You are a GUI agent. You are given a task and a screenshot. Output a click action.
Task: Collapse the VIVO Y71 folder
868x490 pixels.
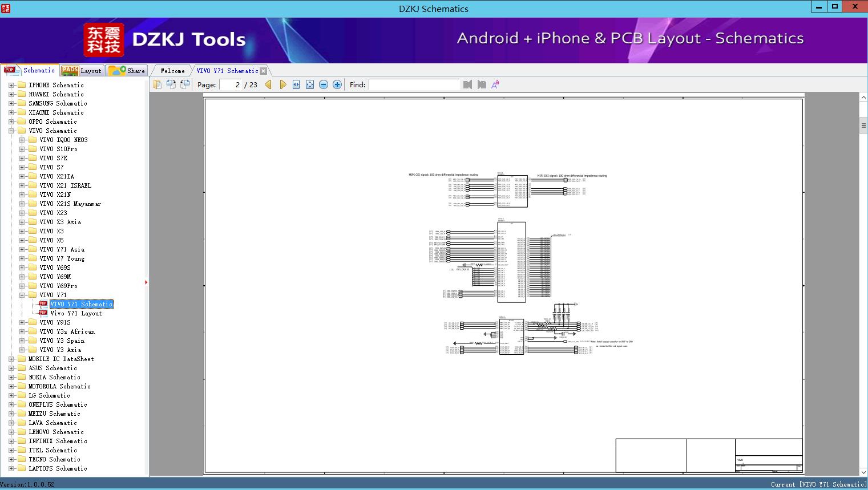(x=22, y=295)
